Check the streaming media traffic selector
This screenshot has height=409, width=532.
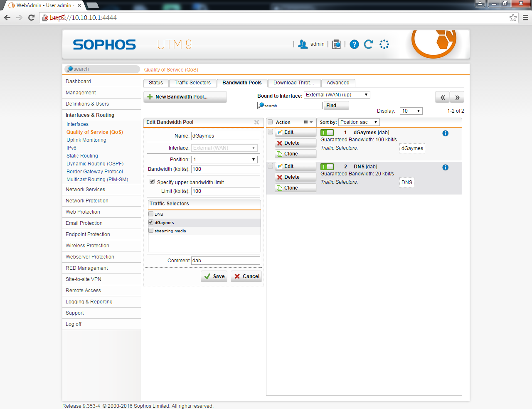click(151, 230)
